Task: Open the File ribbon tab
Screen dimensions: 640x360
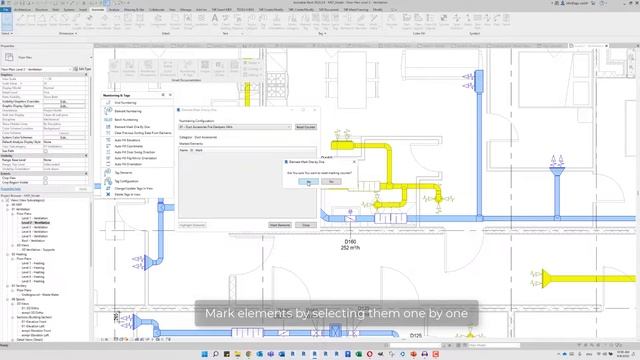Action: click(x=6, y=9)
